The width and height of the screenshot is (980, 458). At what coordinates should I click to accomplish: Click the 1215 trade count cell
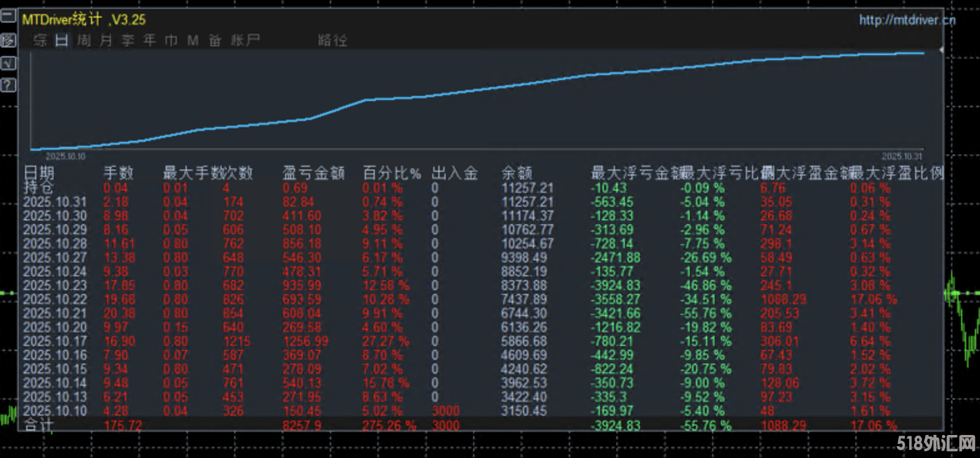(237, 341)
